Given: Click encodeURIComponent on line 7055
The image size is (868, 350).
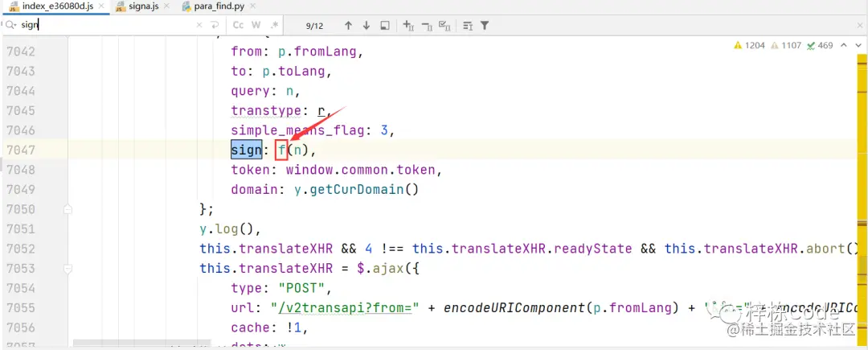Looking at the screenshot, I should 514,308.
